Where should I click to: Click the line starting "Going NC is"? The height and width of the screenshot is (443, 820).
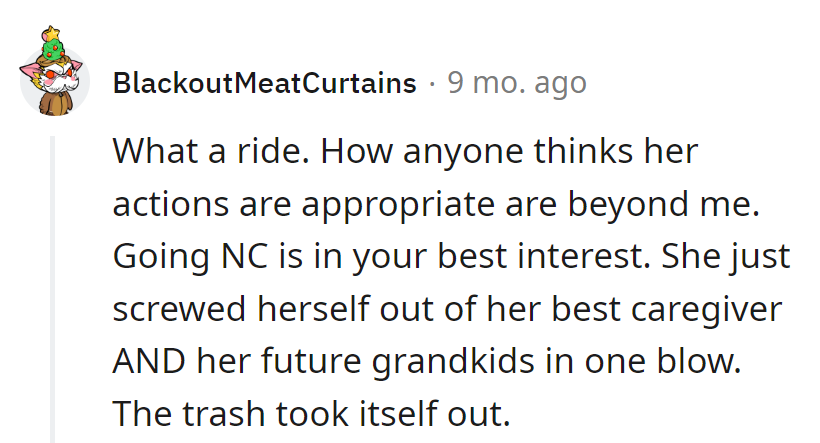(x=451, y=257)
